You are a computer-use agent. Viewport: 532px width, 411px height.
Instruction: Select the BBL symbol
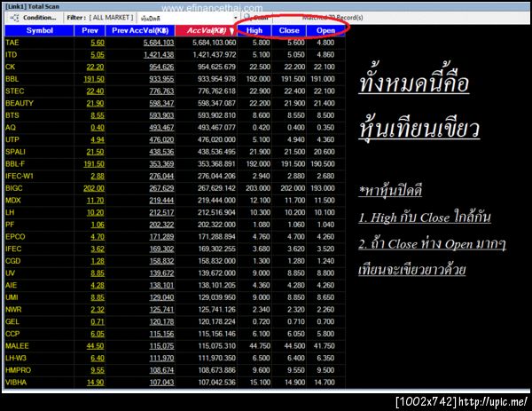point(12,79)
